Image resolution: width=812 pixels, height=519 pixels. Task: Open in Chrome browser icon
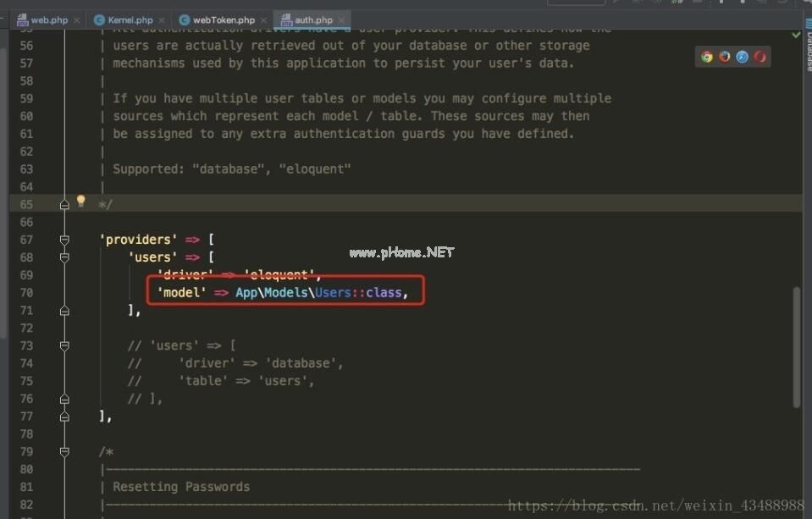coord(707,57)
